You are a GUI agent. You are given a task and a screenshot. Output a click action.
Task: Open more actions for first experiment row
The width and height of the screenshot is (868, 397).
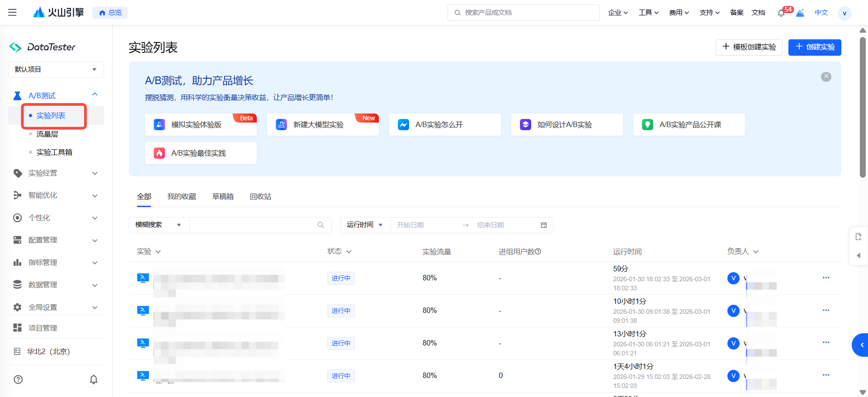click(826, 278)
